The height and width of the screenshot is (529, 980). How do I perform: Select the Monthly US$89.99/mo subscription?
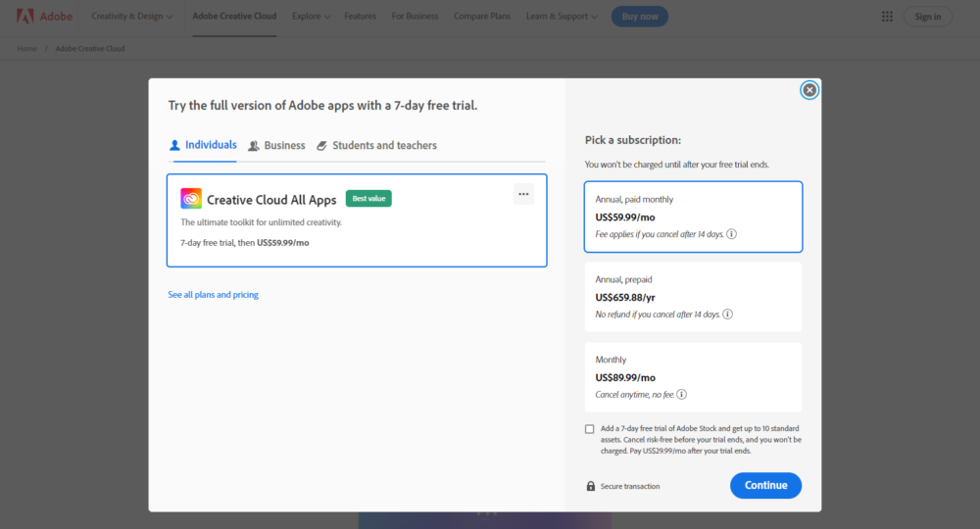[x=693, y=377]
